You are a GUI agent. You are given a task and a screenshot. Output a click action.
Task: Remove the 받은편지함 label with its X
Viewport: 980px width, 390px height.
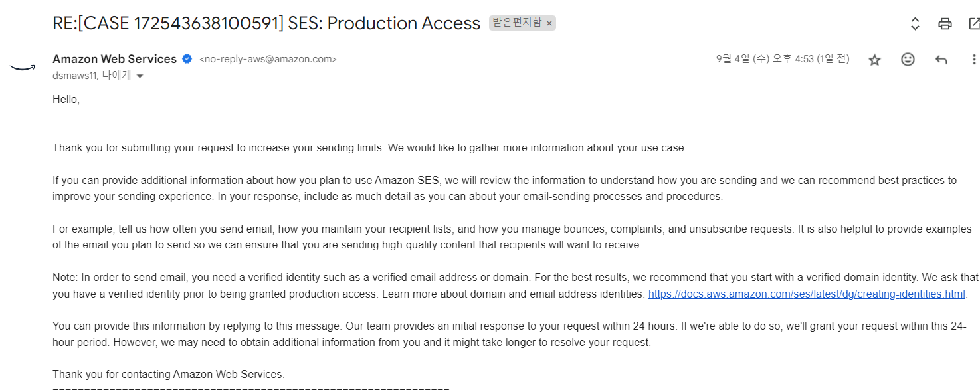click(549, 23)
